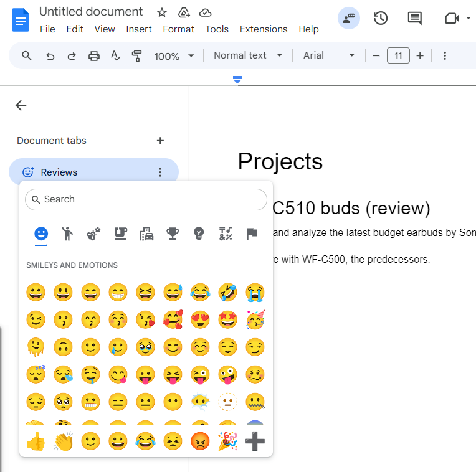
Task: Click the emoji Search field
Action: click(x=146, y=199)
